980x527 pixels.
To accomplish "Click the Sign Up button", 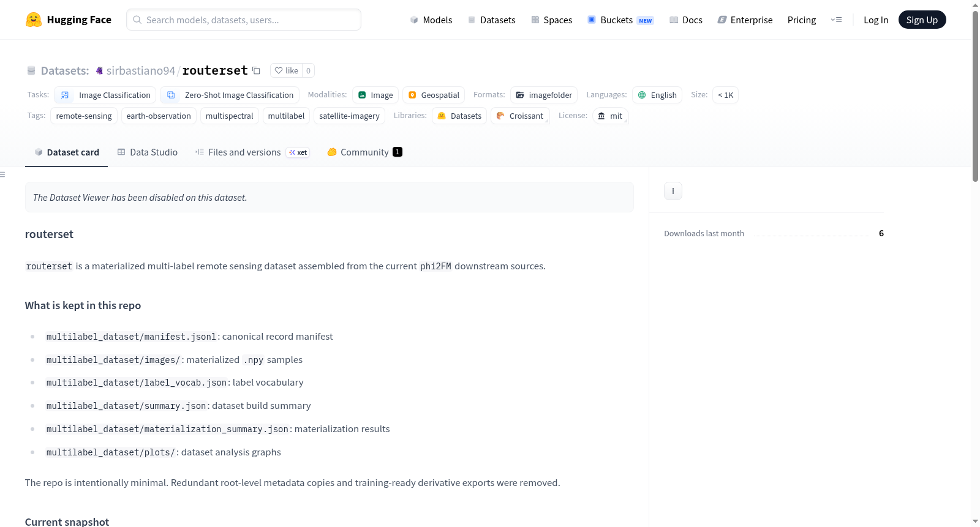I will [x=922, y=20].
